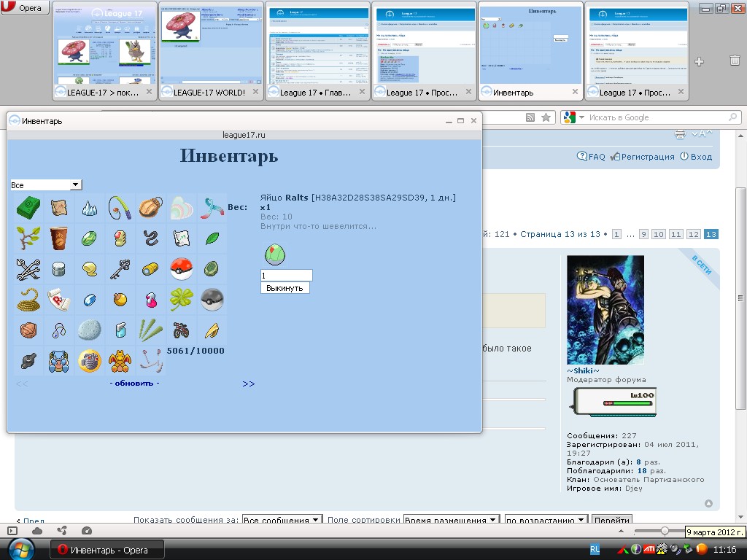Open Opera Link cloud icon in status bar
The width and height of the screenshot is (747, 560).
37,531
